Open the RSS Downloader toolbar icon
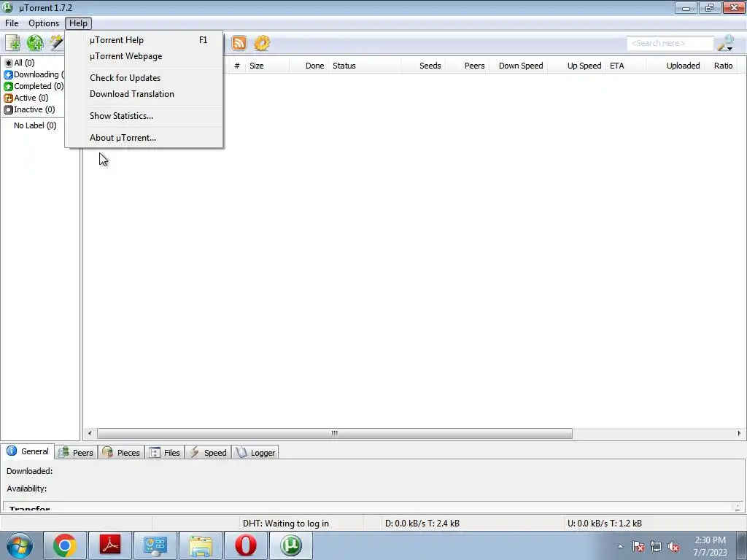The image size is (747, 560). [x=239, y=43]
